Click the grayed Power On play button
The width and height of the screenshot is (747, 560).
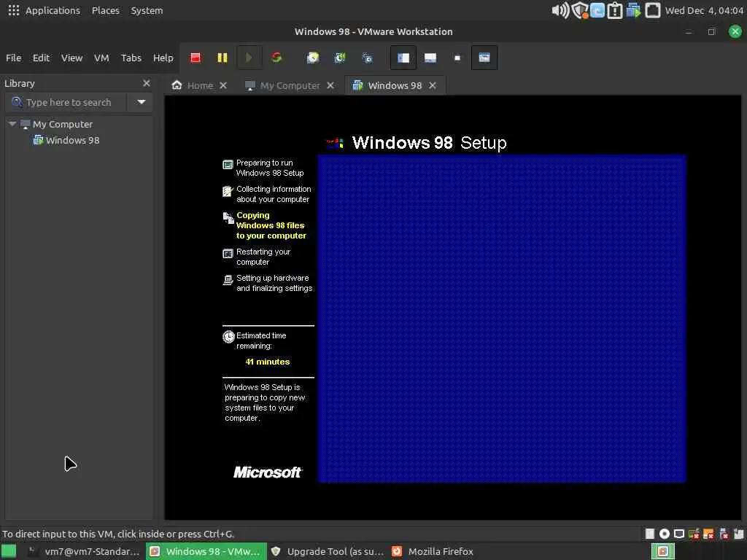[249, 58]
